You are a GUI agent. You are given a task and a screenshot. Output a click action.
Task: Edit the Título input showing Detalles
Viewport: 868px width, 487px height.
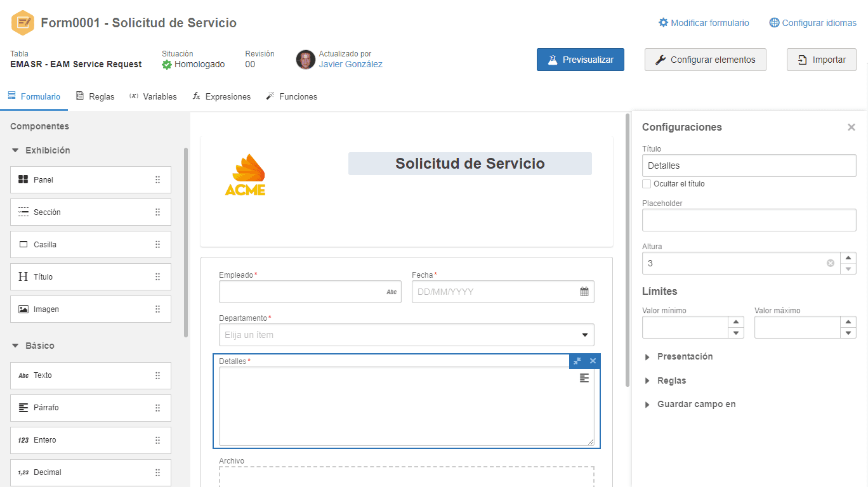click(749, 166)
